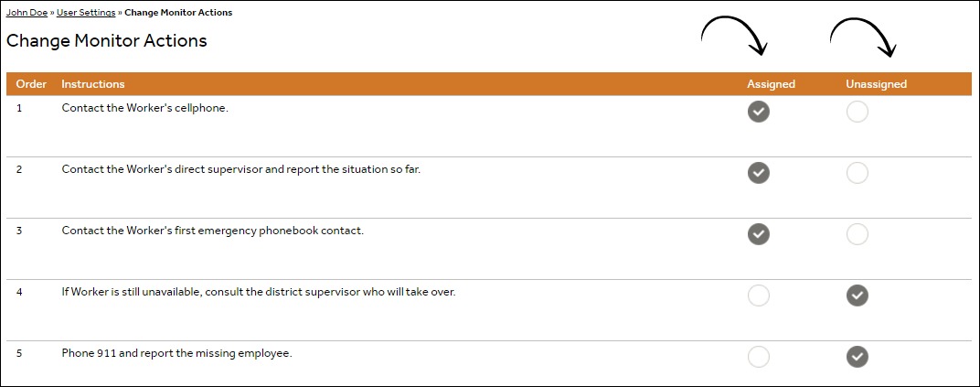This screenshot has height=387, width=980.
Task: Click the Assigned column header
Action: [771, 84]
